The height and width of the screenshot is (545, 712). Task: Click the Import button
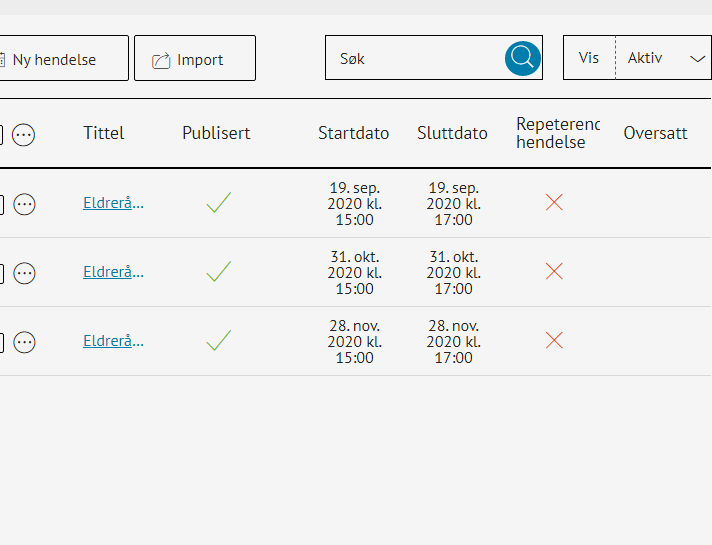(x=195, y=59)
